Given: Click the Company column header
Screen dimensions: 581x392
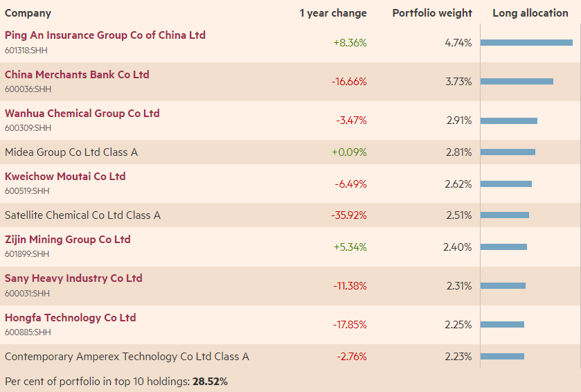Looking at the screenshot, I should click(x=28, y=13).
